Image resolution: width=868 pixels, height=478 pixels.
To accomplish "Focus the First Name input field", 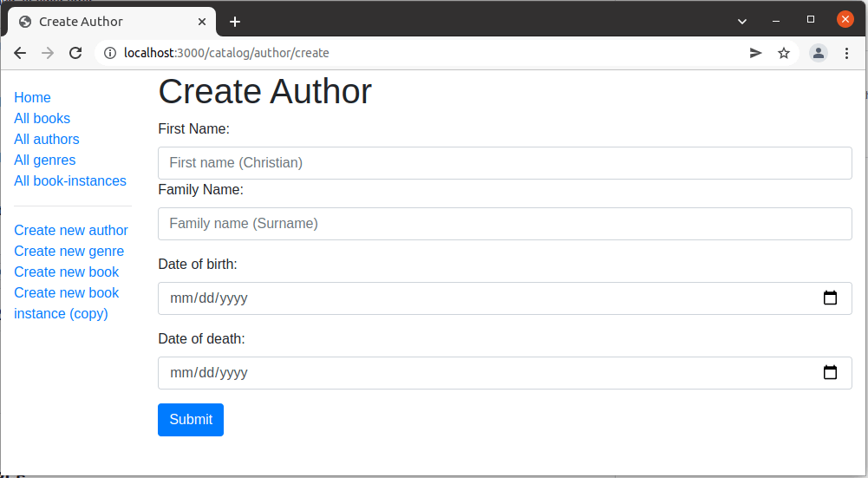I will pyautogui.click(x=504, y=163).
